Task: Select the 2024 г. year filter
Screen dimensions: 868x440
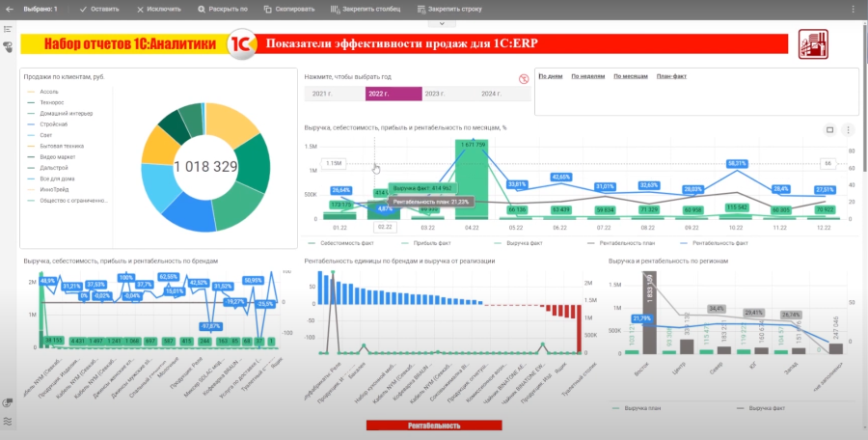Action: [x=503, y=94]
